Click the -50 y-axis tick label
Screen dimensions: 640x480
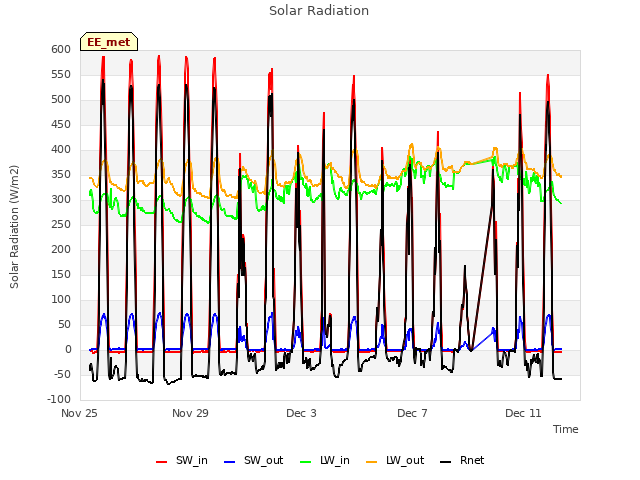pos(63,375)
